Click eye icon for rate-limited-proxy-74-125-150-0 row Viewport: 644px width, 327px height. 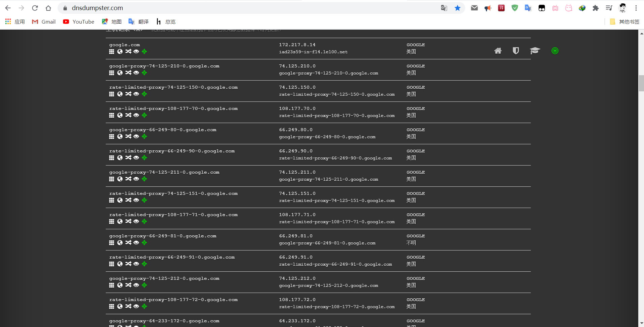136,94
